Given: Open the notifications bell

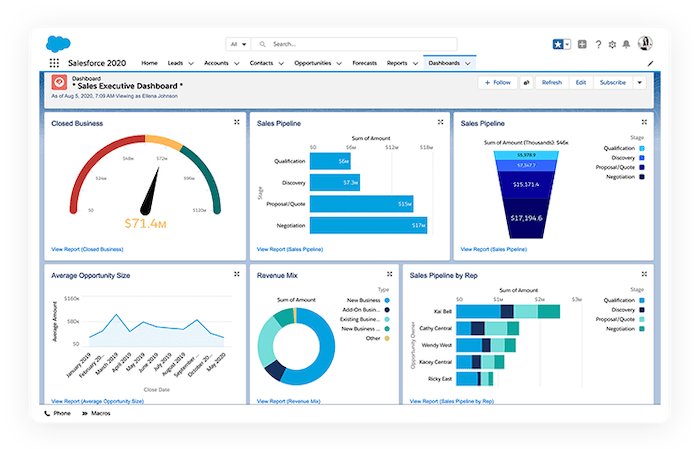Looking at the screenshot, I should 627,44.
